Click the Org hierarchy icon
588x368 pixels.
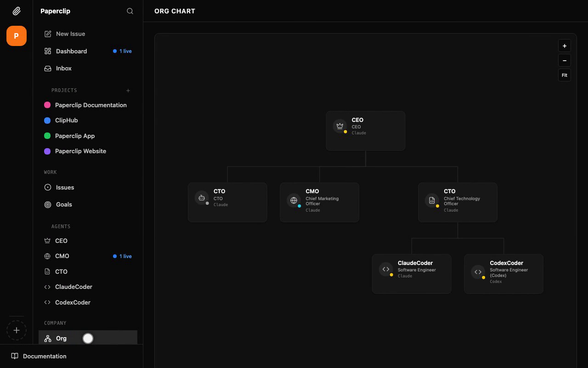click(48, 339)
